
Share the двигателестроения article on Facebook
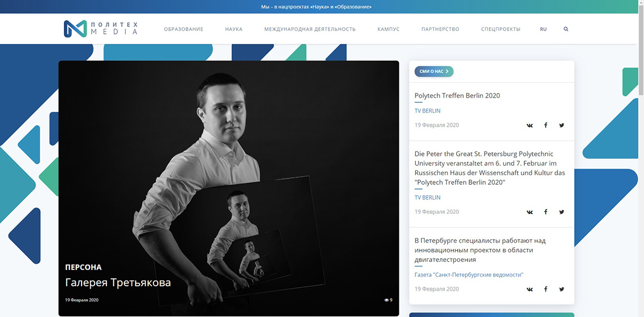(x=546, y=289)
